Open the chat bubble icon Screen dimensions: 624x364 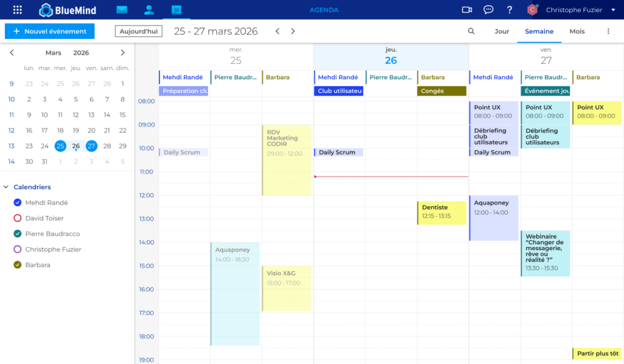[x=489, y=9]
